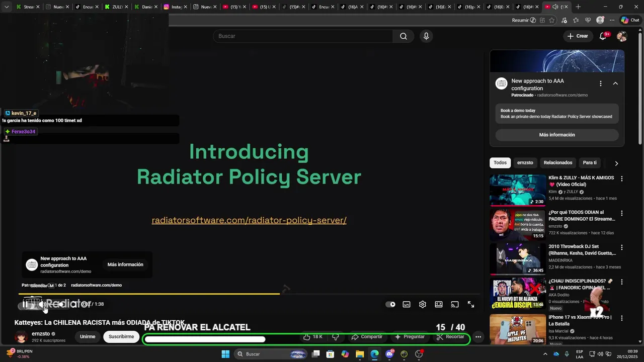644x362 pixels.
Task: Click the Compartir share button
Action: 367,337
